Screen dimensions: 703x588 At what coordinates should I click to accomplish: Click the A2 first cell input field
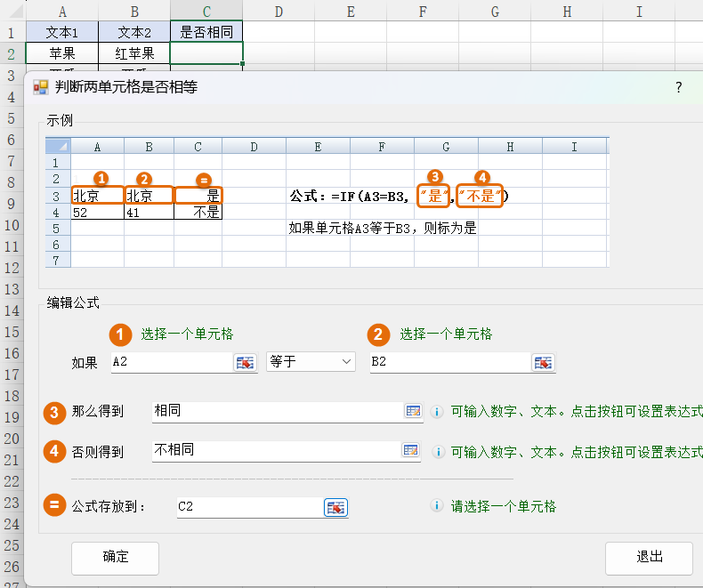tap(169, 362)
